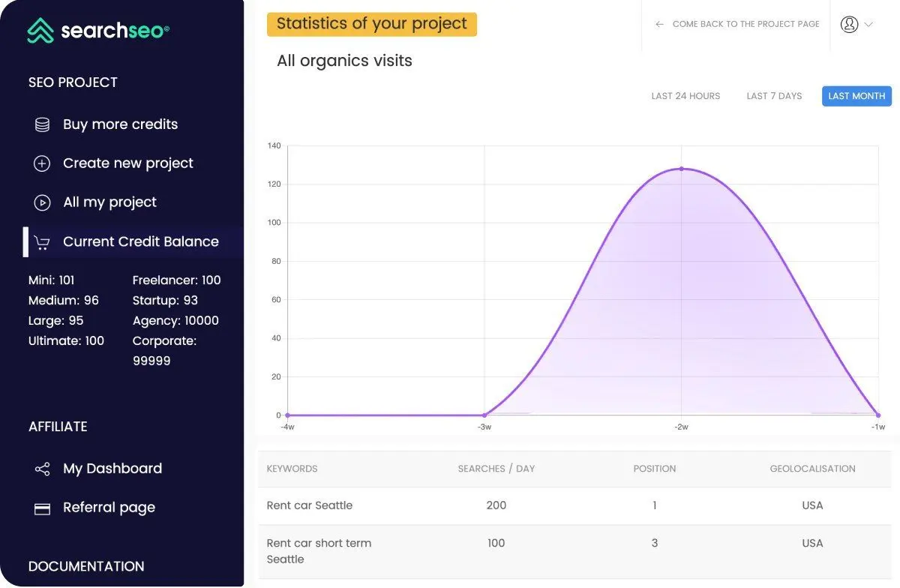
Task: Click the play icon beside All my project
Action: (x=42, y=202)
